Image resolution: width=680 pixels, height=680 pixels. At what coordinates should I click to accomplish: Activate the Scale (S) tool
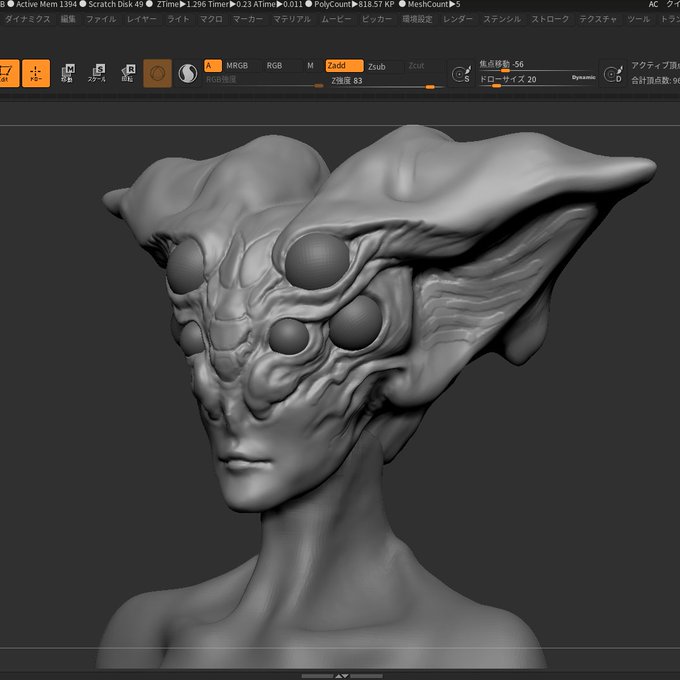tap(97, 73)
